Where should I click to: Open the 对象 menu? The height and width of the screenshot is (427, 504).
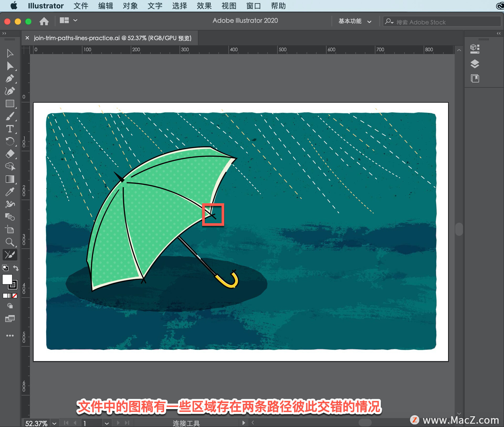130,6
